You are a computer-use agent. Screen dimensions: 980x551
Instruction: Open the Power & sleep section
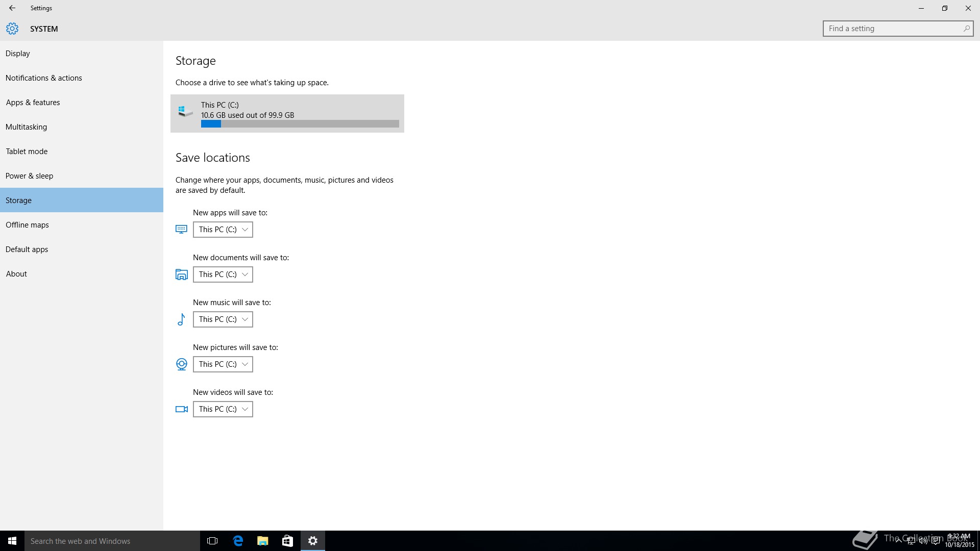pyautogui.click(x=29, y=176)
